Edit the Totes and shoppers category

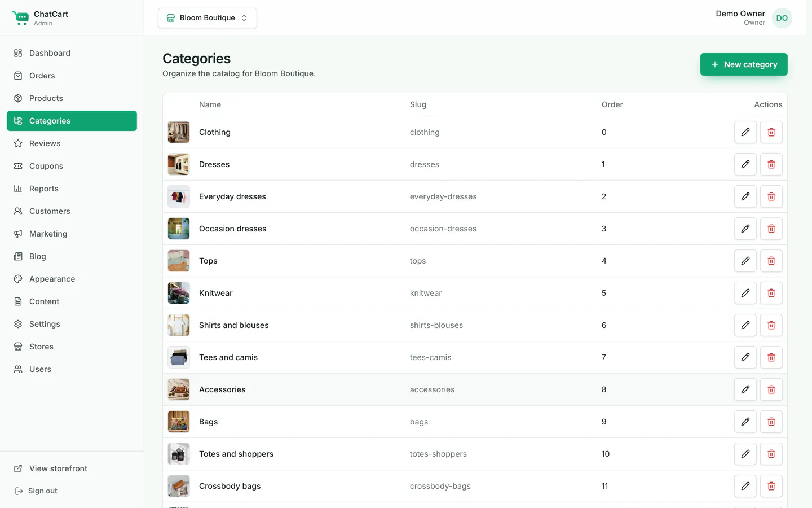click(745, 454)
